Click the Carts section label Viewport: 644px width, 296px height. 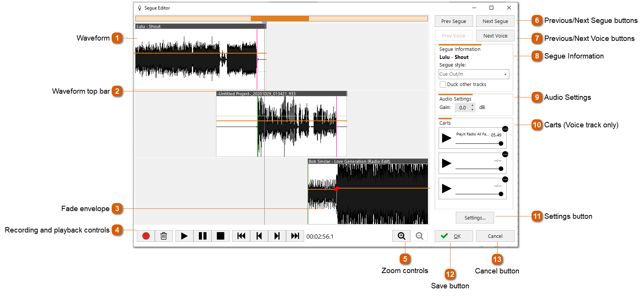(x=445, y=123)
